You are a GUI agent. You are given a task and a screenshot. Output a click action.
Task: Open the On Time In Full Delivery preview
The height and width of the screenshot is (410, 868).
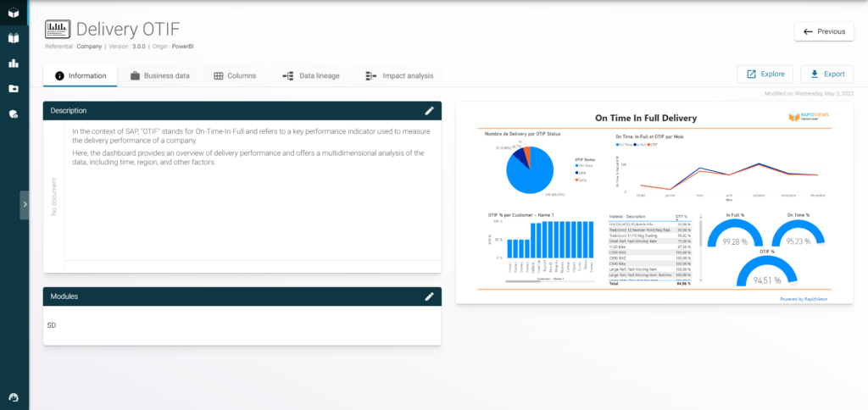[x=654, y=203]
